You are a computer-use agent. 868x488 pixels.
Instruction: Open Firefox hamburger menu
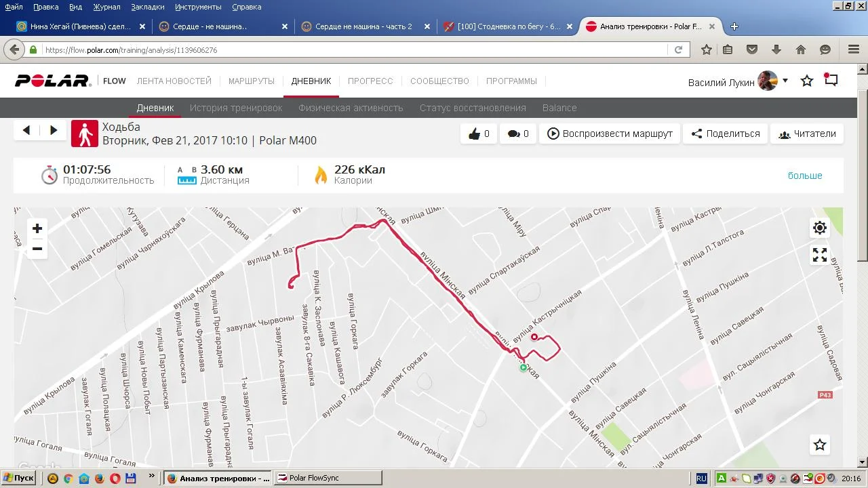pos(854,49)
